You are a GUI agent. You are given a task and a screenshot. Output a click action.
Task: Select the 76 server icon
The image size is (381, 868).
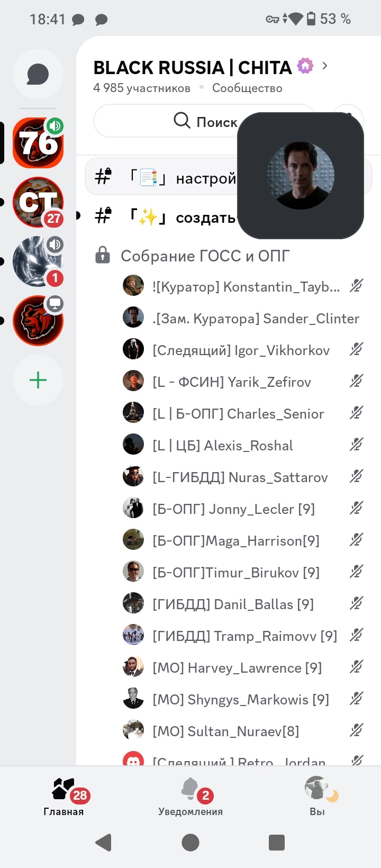38,143
